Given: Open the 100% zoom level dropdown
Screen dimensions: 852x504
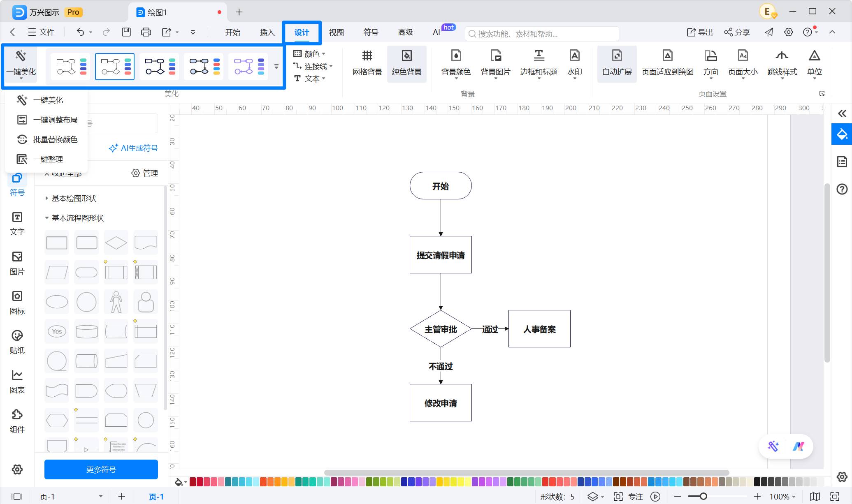Looking at the screenshot, I should 782,497.
